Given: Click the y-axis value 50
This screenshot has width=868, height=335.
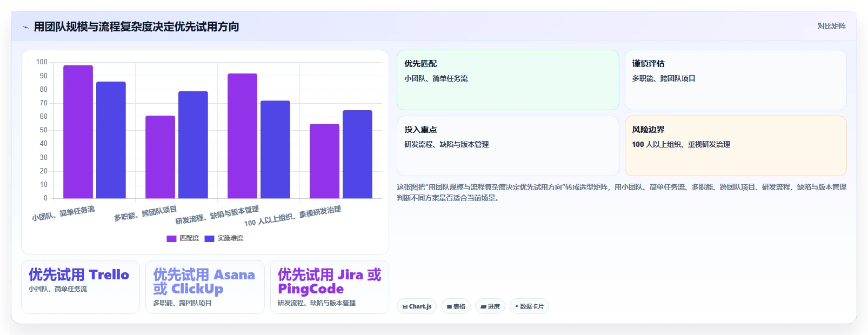Looking at the screenshot, I should (x=43, y=130).
